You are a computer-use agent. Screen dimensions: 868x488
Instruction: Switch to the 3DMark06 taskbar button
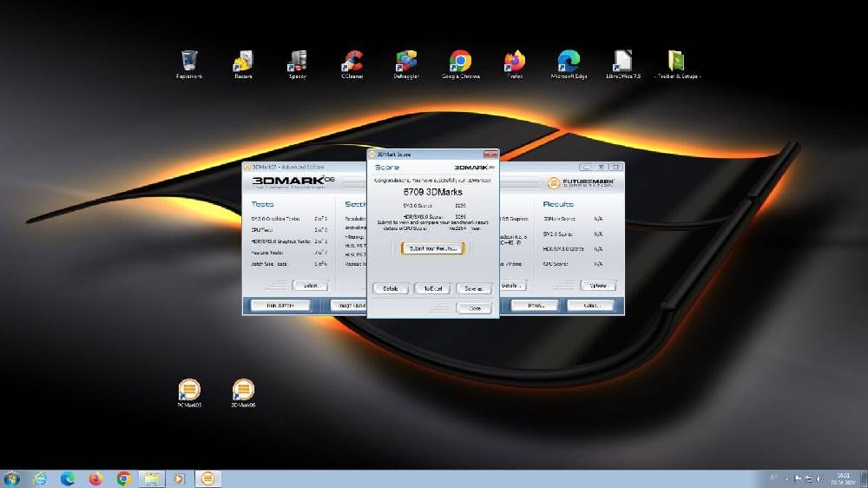(x=208, y=478)
